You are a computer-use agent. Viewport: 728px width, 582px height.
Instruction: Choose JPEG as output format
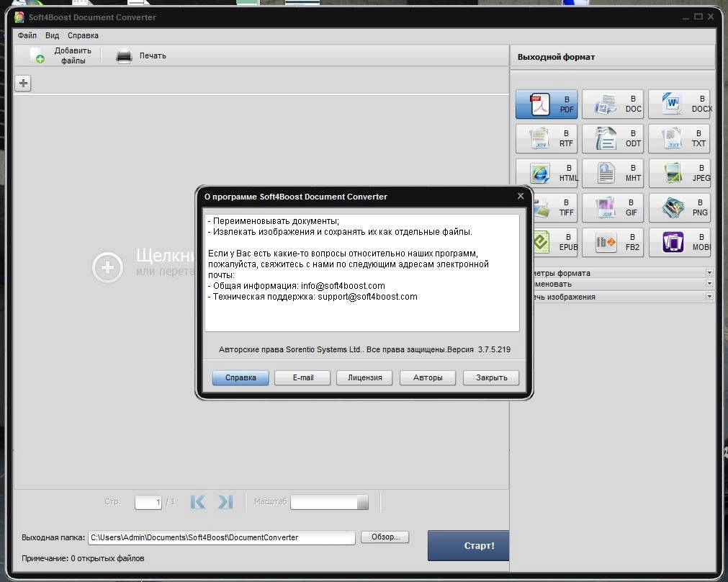pos(679,174)
